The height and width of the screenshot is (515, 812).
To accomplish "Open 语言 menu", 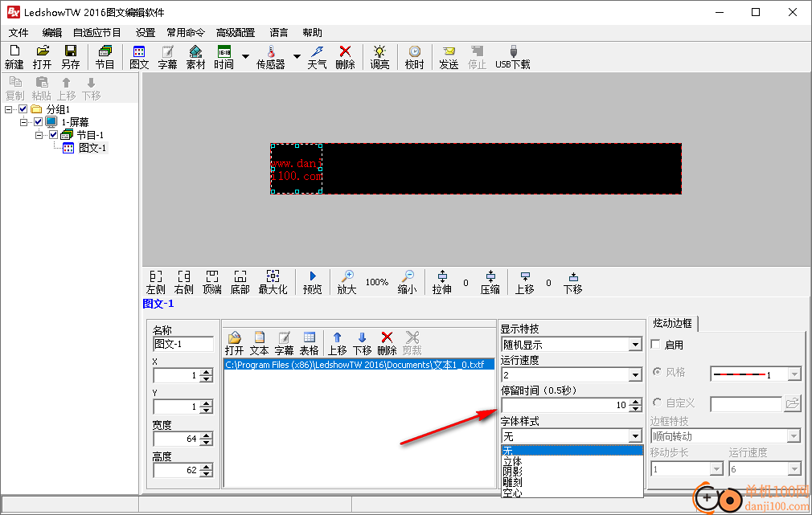I will pyautogui.click(x=279, y=33).
